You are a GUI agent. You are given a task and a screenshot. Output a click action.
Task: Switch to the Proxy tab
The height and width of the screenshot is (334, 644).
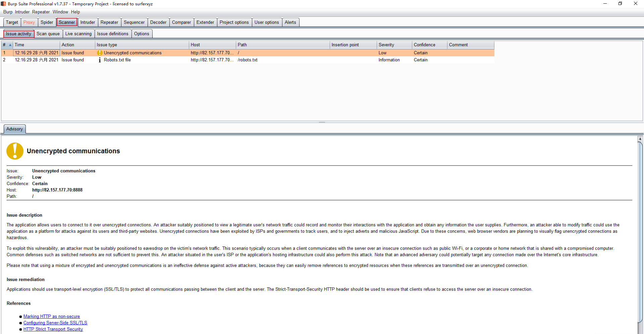tap(29, 22)
